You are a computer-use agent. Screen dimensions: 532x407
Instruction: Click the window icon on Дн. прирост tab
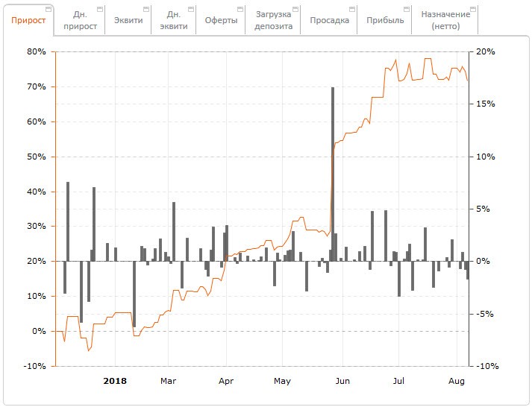pos(99,9)
